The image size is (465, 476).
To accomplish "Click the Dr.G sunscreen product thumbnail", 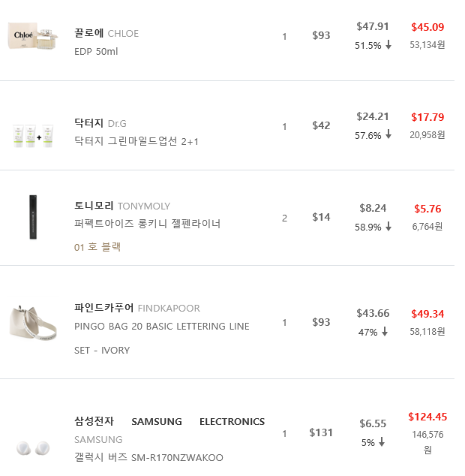I will [33, 135].
